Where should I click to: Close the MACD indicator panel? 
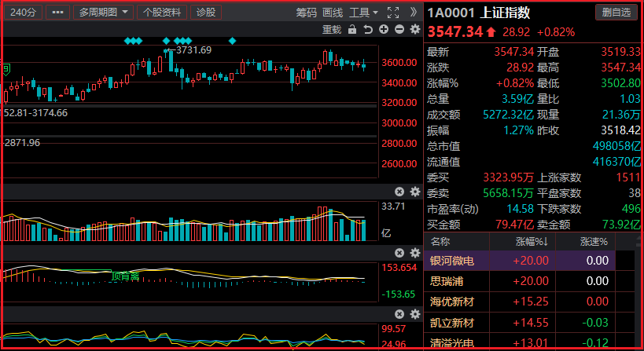[399, 253]
